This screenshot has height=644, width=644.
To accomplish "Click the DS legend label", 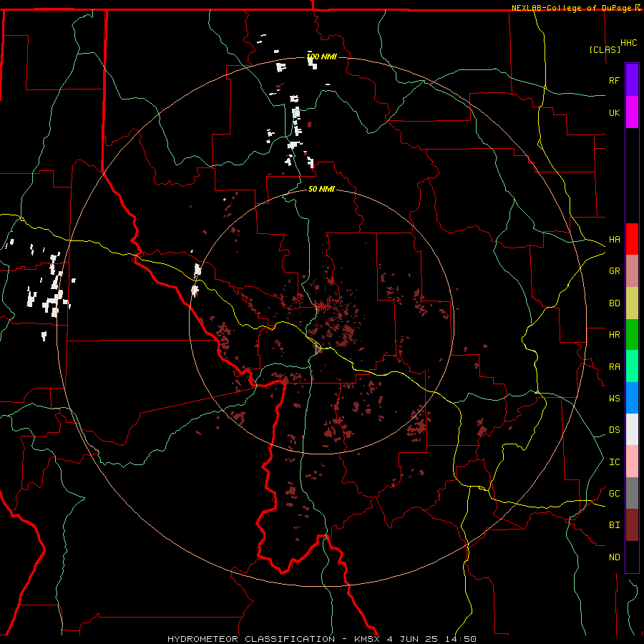I will (x=614, y=430).
